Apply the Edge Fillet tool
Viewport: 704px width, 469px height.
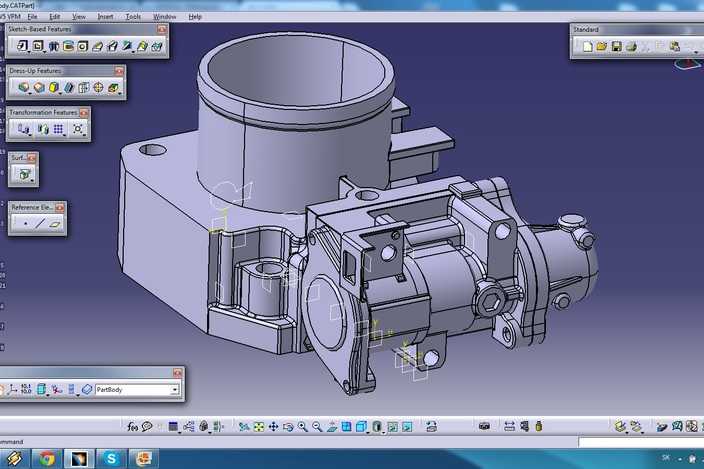pos(23,87)
